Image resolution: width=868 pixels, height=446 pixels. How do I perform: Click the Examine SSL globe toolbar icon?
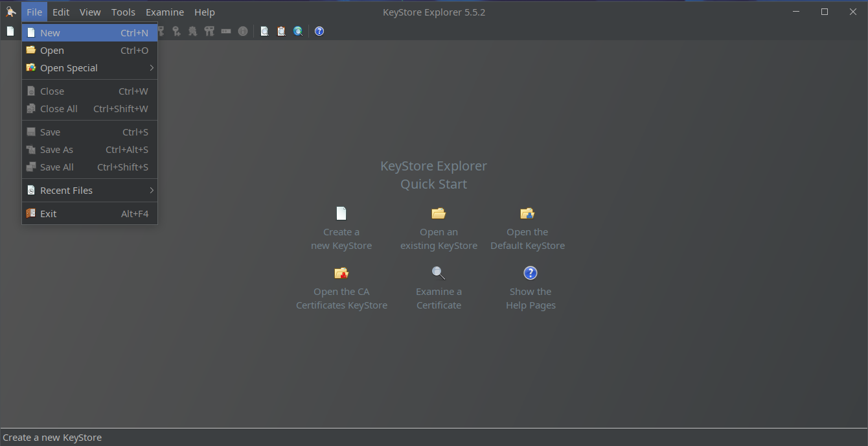click(298, 31)
